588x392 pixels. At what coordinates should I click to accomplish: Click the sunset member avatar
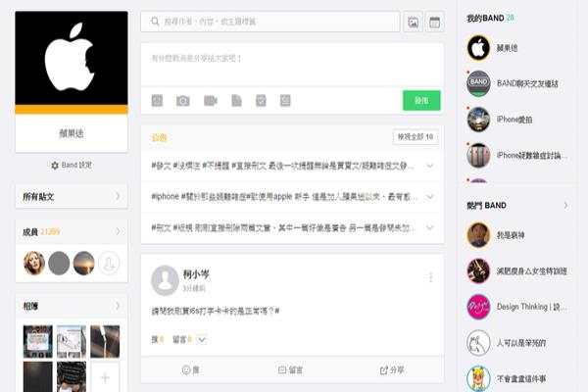pyautogui.click(x=83, y=263)
